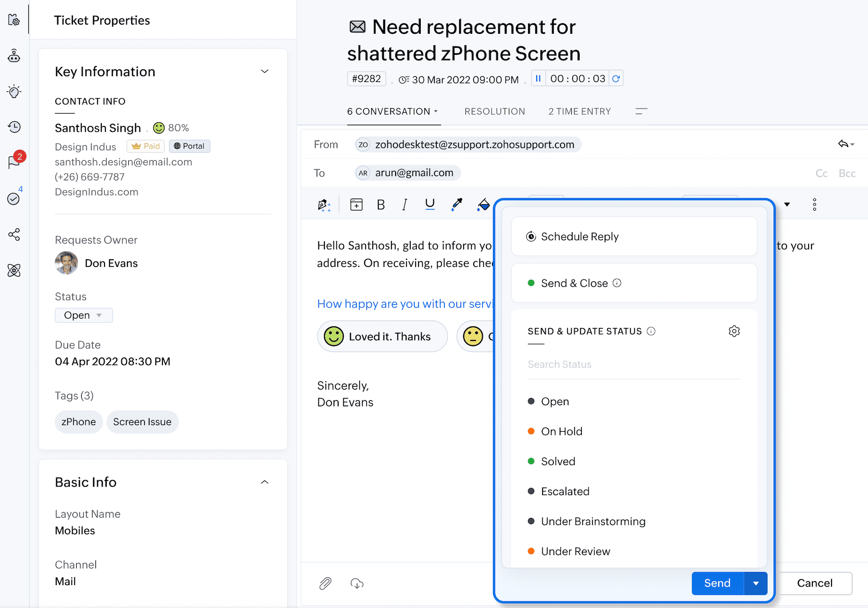Open the ticket Status dropdown
Image resolution: width=868 pixels, height=608 pixels.
(x=84, y=315)
